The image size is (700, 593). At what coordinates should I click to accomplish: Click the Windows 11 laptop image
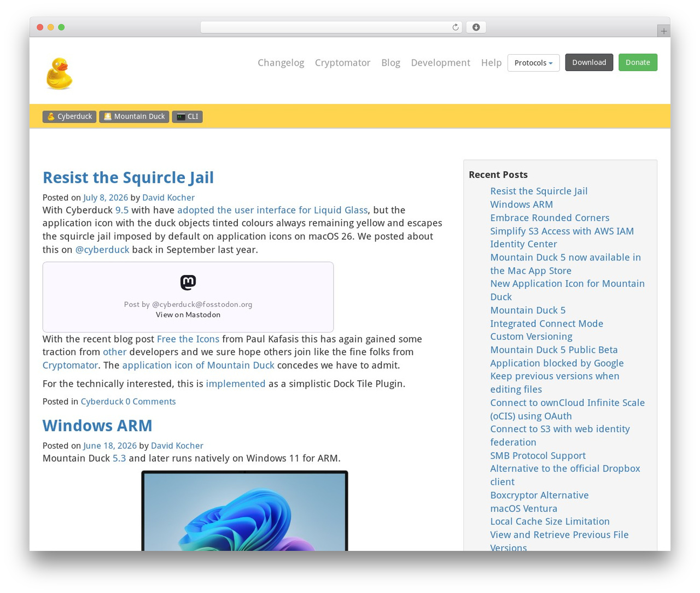click(244, 510)
